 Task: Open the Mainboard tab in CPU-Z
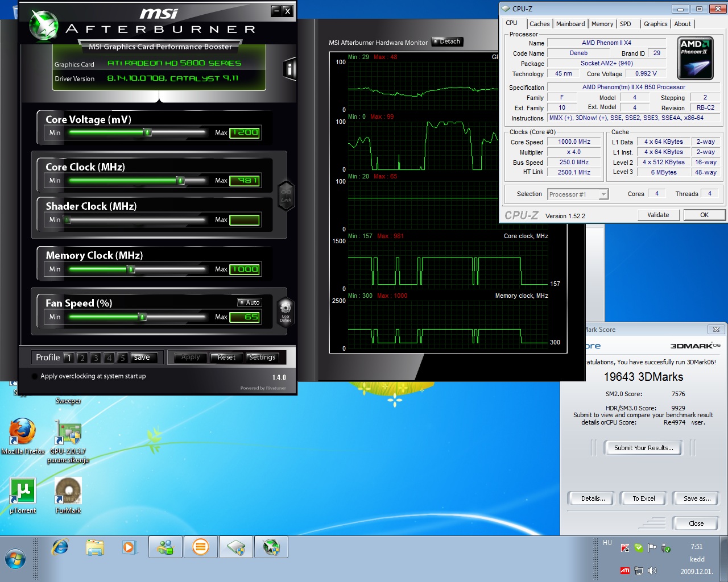570,24
